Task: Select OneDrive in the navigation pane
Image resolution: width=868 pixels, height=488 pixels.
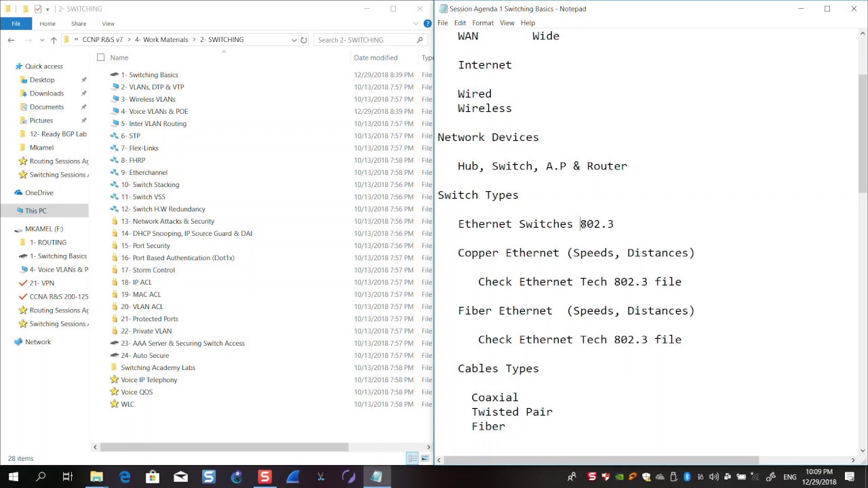Action: coord(39,193)
